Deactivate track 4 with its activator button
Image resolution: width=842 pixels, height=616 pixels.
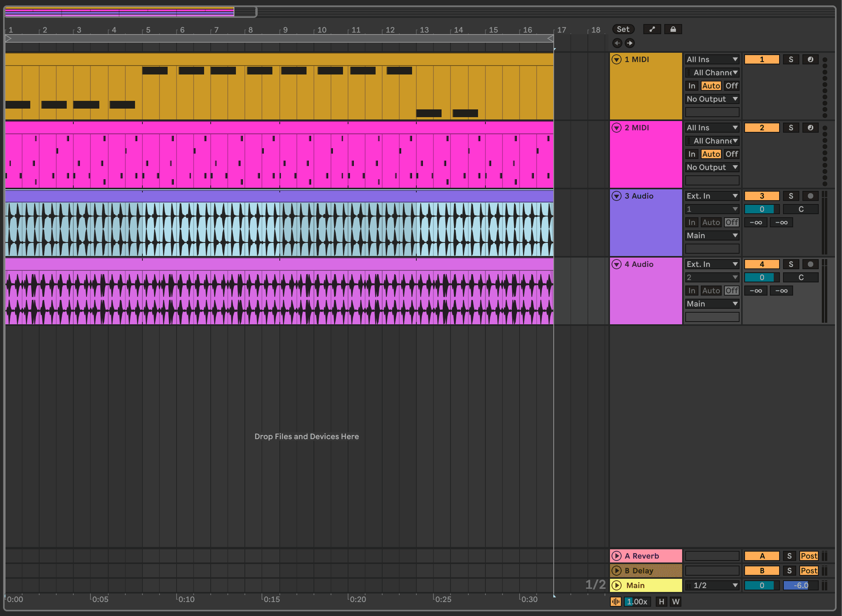click(x=762, y=264)
